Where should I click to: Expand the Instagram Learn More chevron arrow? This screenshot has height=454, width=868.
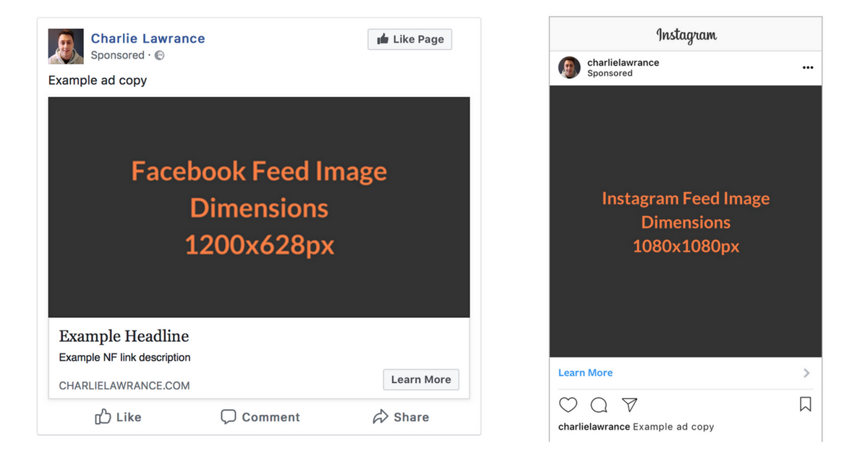[x=807, y=373]
